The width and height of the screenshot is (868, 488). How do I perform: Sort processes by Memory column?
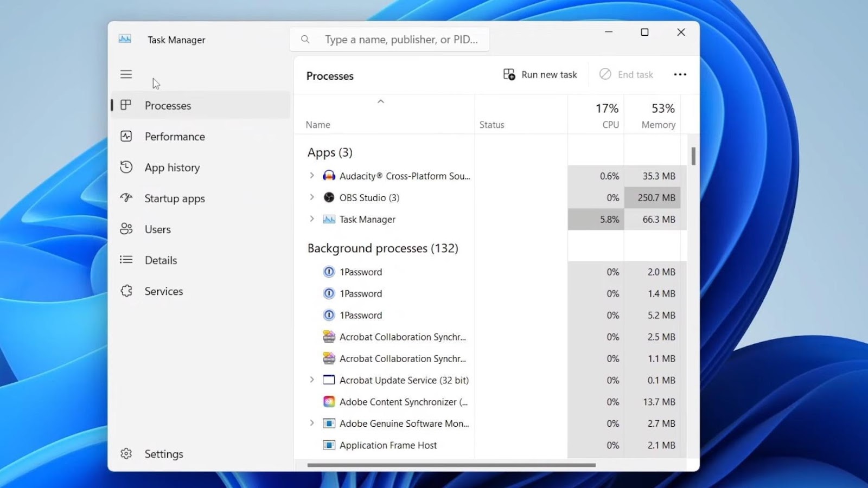point(653,115)
